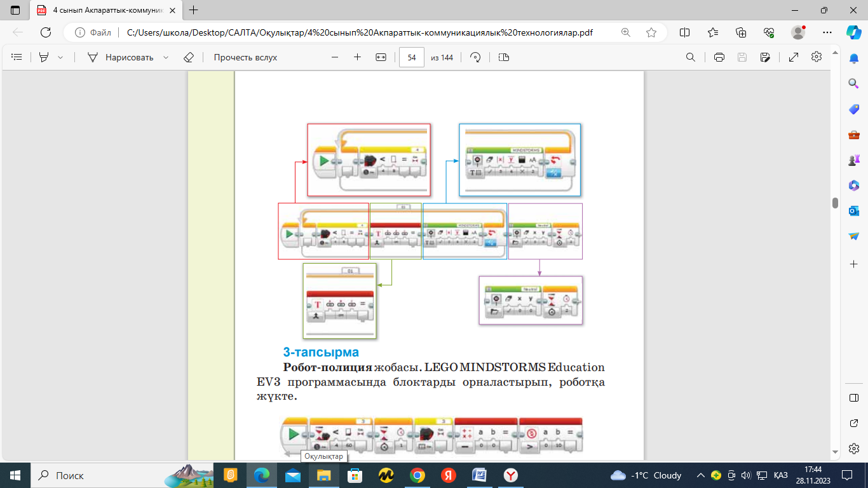Viewport: 868px width, 488px height.
Task: Open sidebar tools briefcase
Action: click(854, 135)
